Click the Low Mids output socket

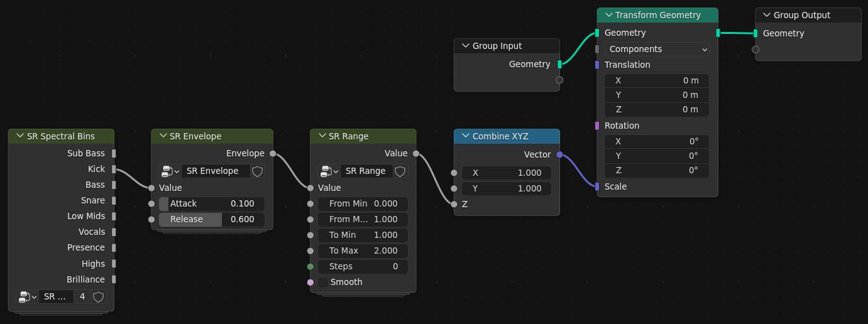pyautogui.click(x=114, y=216)
